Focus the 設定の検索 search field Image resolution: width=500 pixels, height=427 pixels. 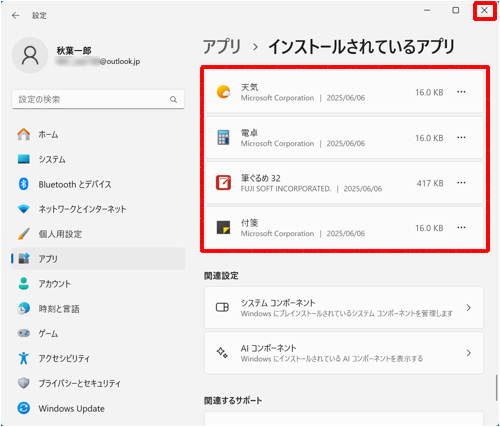(x=98, y=99)
